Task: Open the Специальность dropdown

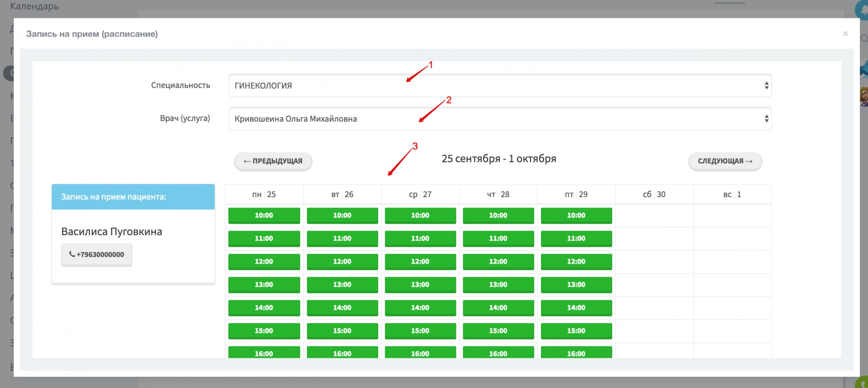Action: point(500,86)
